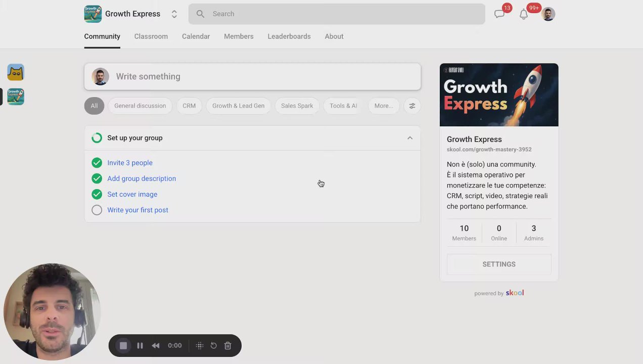Viewport: 643px width, 364px height.
Task: Open the notifications bell
Action: (524, 14)
